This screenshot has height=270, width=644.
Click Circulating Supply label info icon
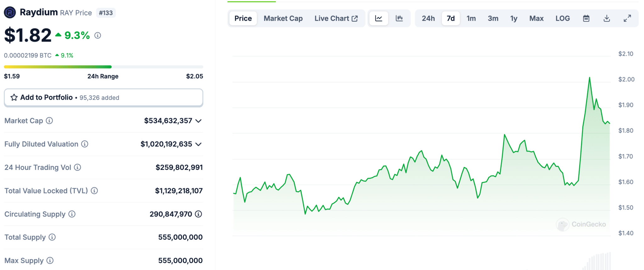point(72,214)
